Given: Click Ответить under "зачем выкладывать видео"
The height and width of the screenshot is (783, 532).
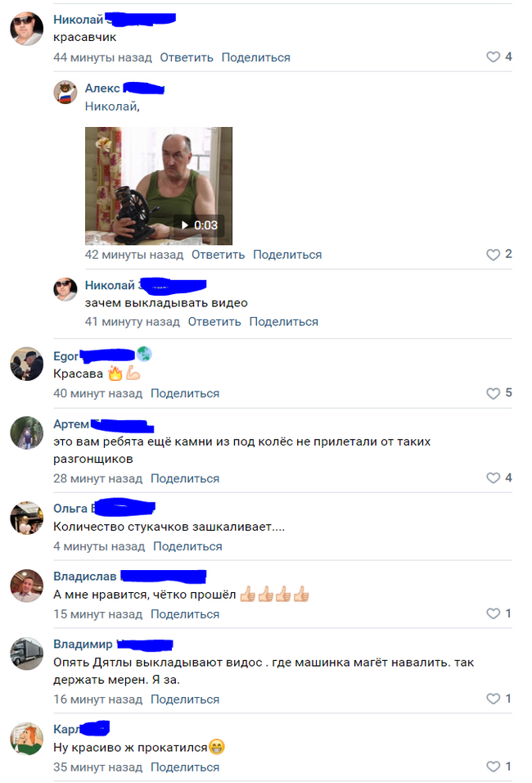Looking at the screenshot, I should click(214, 322).
